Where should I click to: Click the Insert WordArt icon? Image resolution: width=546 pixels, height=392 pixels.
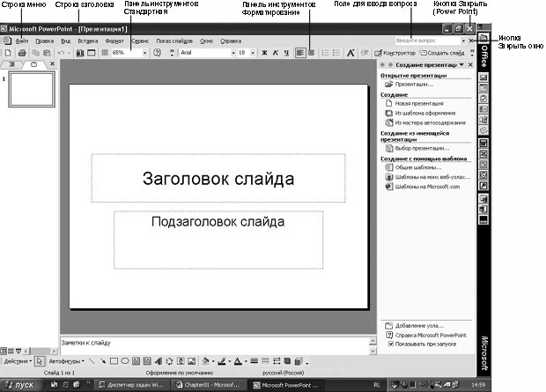pos(159,361)
